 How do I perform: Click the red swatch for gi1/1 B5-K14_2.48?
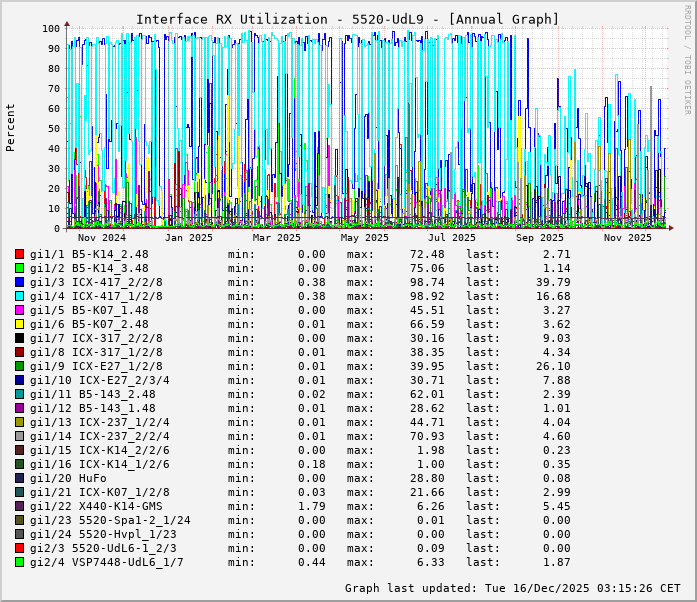click(x=19, y=254)
